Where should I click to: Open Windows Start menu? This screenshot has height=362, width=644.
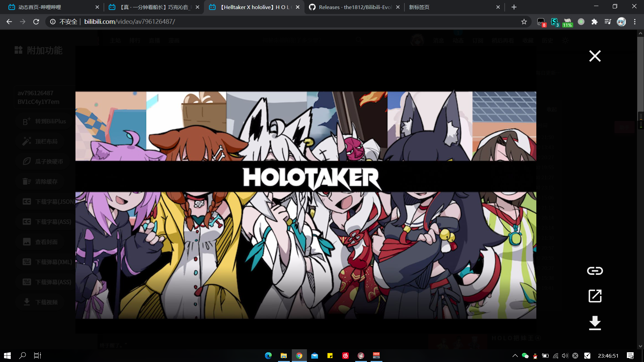(7, 356)
